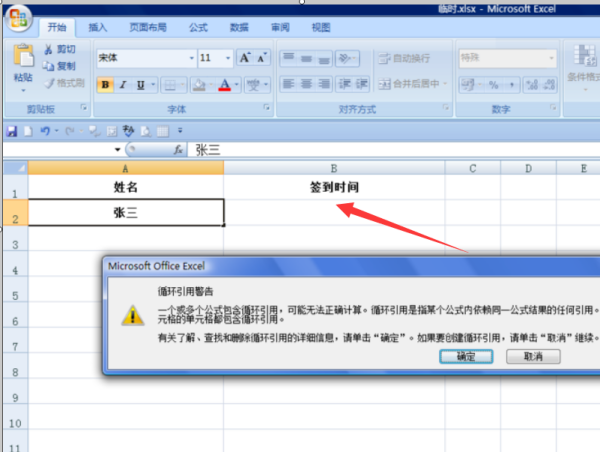Switch to 页面布局 Page Layout tab
The width and height of the screenshot is (600, 452).
click(148, 28)
